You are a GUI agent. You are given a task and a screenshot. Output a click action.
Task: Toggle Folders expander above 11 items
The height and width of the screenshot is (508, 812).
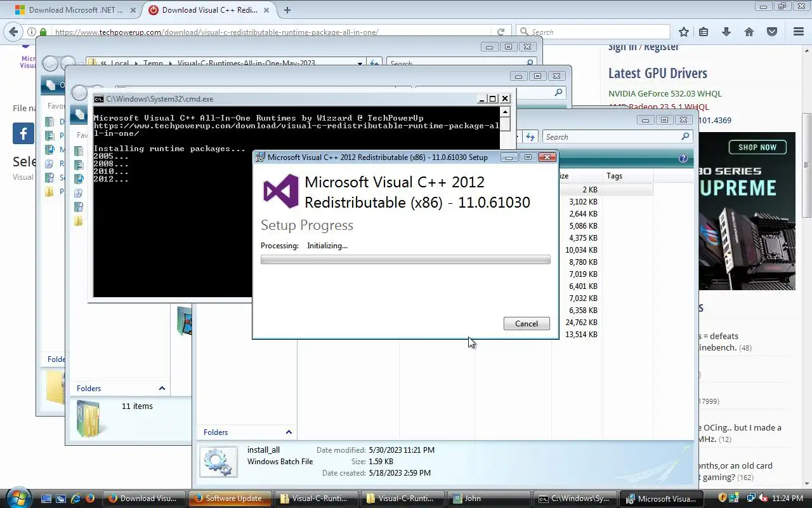point(162,389)
